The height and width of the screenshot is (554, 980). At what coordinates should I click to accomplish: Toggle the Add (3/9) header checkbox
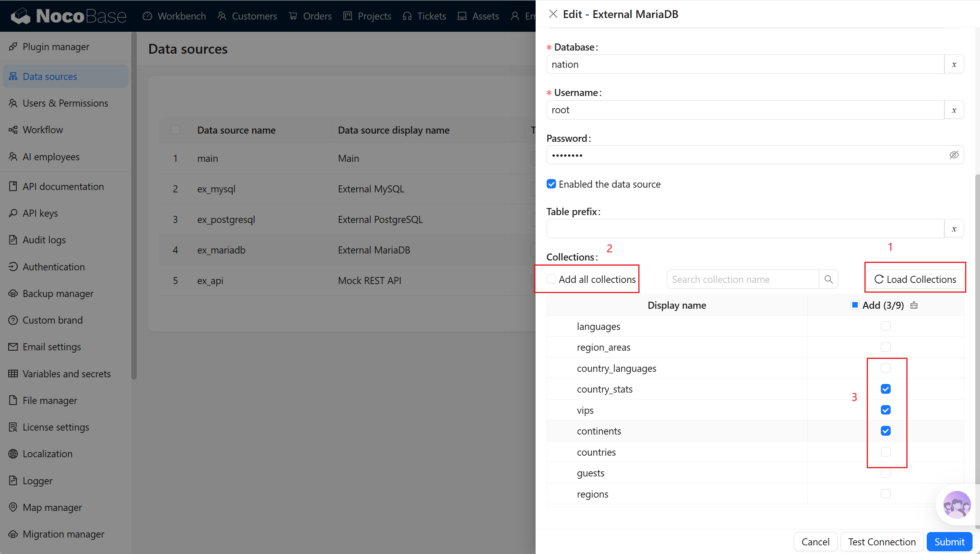pyautogui.click(x=855, y=305)
